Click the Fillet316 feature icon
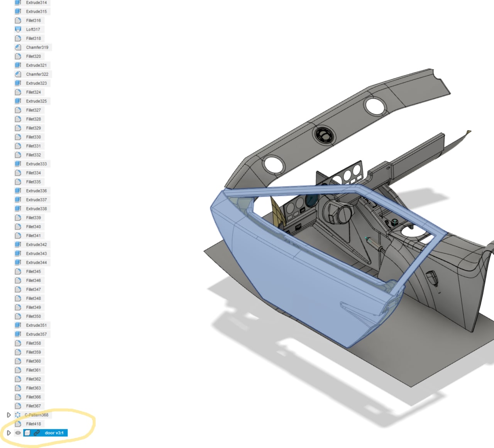Viewport: 494px width, 448px height. [18, 20]
